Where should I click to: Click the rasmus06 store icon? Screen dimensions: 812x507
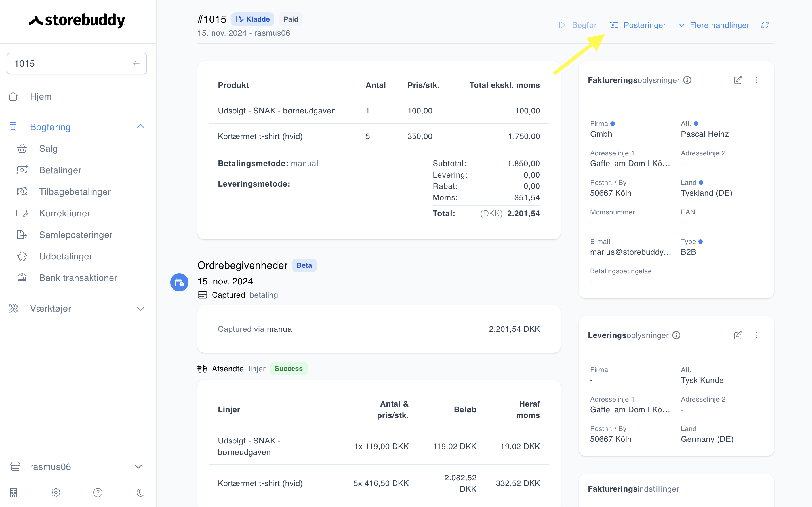tap(15, 466)
